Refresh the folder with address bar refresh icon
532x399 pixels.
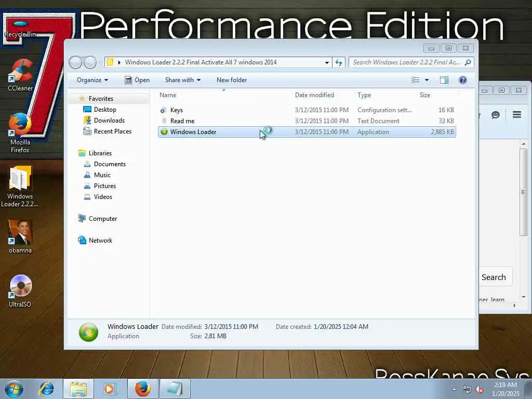(x=339, y=62)
